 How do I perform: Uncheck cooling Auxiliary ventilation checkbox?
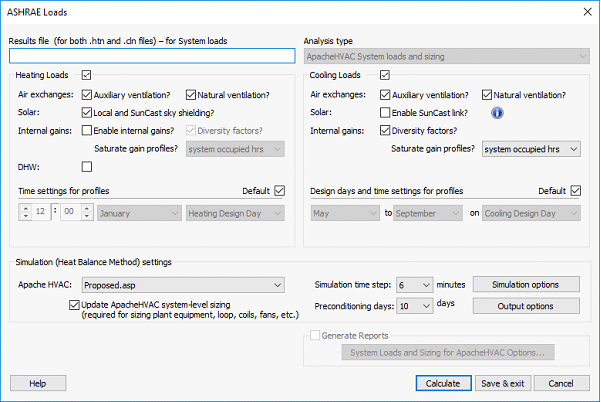click(386, 95)
